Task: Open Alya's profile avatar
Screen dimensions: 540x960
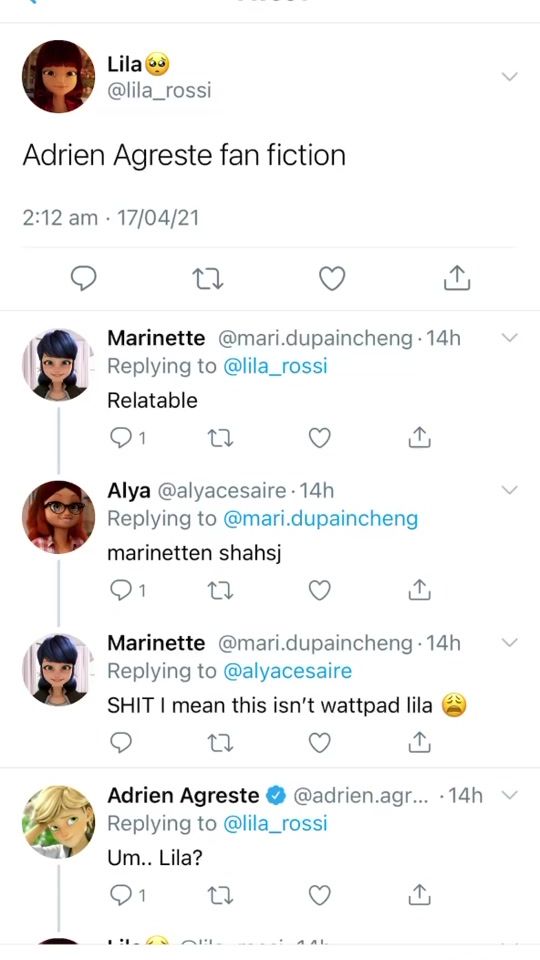Action: [x=58, y=517]
